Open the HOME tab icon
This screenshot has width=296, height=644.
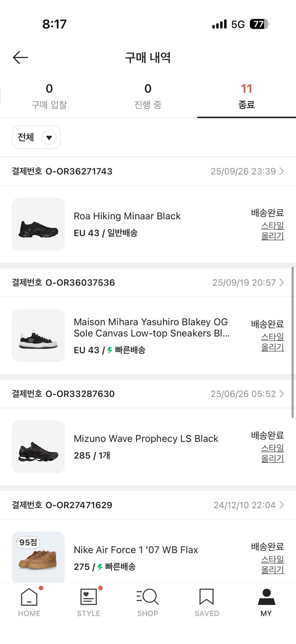pos(29,597)
